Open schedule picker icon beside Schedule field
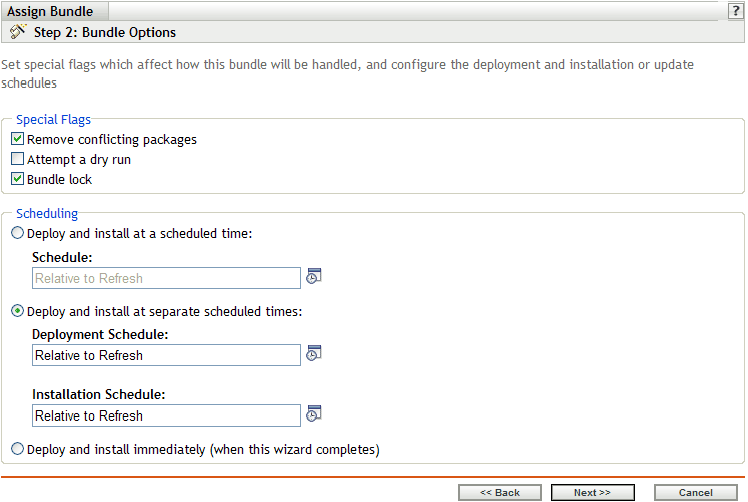Screen dimensions: 748x502 click(x=314, y=277)
